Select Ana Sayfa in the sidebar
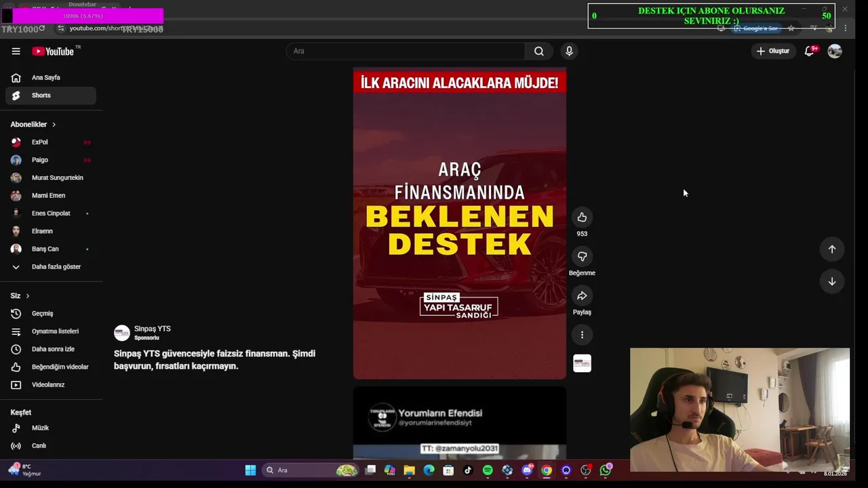The image size is (868, 488). [51, 77]
